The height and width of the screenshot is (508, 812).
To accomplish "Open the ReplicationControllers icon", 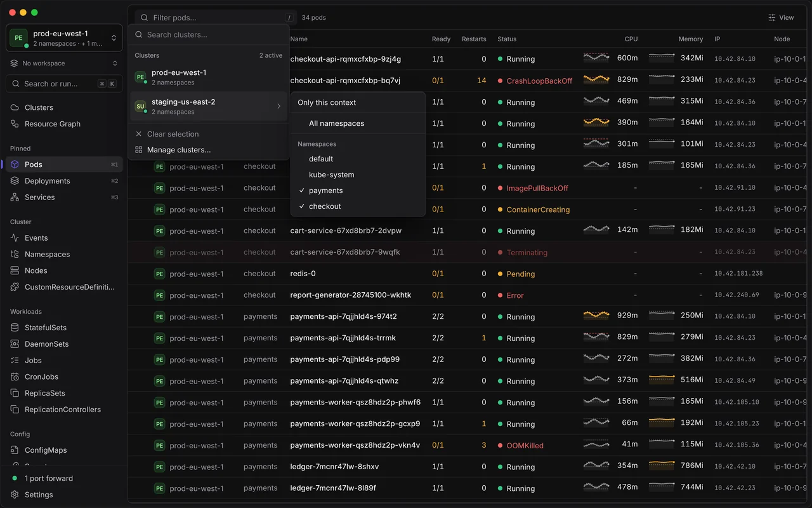I will point(15,410).
